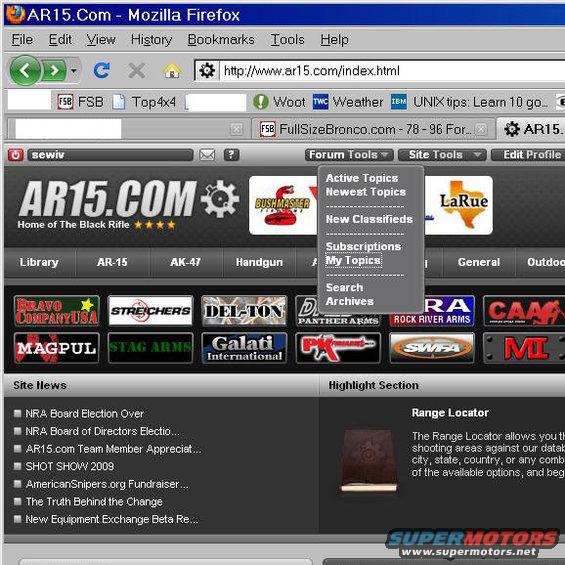Open the Handgun nav section

pos(259,262)
